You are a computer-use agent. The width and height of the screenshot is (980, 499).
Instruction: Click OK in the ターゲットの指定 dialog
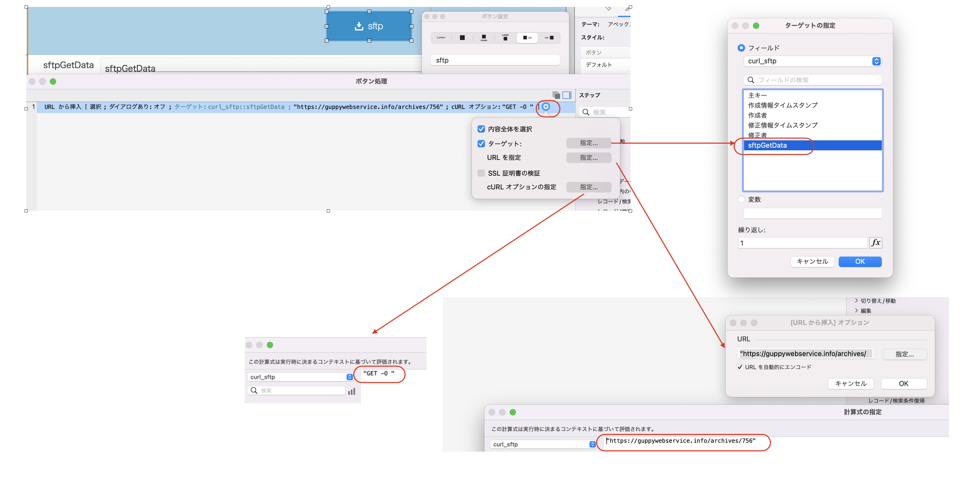(860, 262)
